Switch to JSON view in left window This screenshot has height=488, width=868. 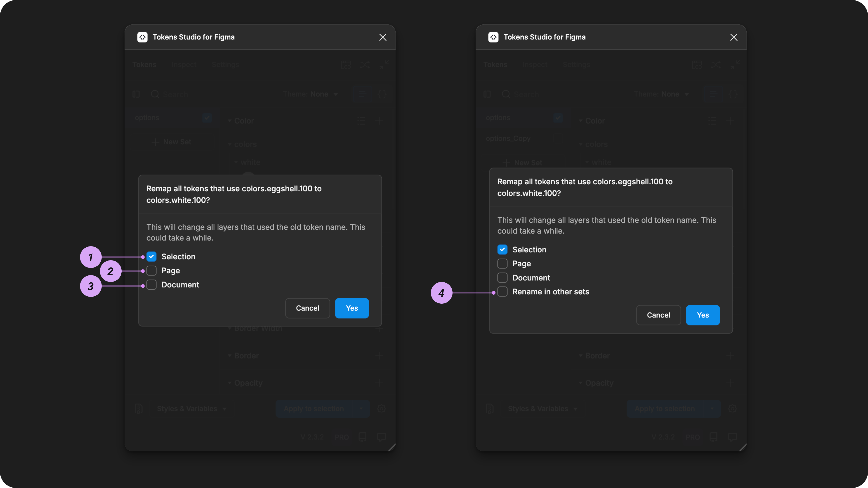[382, 94]
